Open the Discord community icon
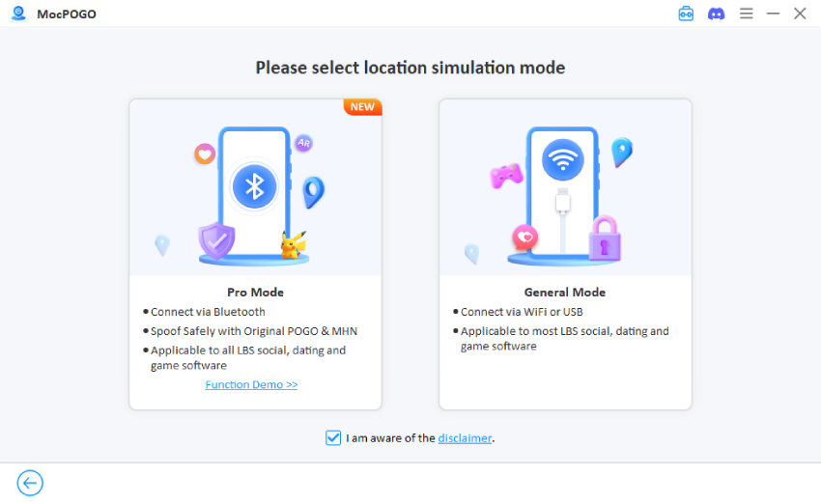Viewport: 821px width, 504px height. coord(716,14)
